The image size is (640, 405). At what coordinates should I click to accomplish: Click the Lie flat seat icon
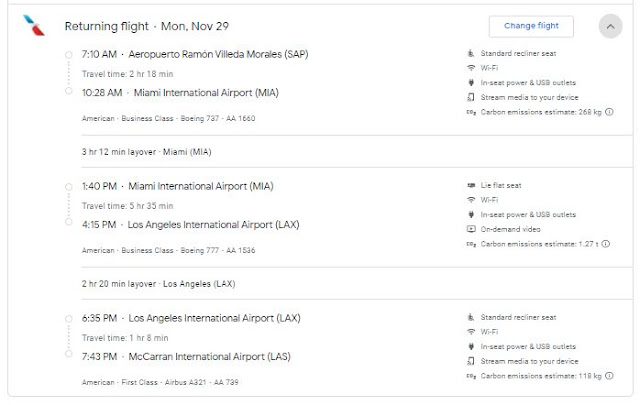click(471, 186)
